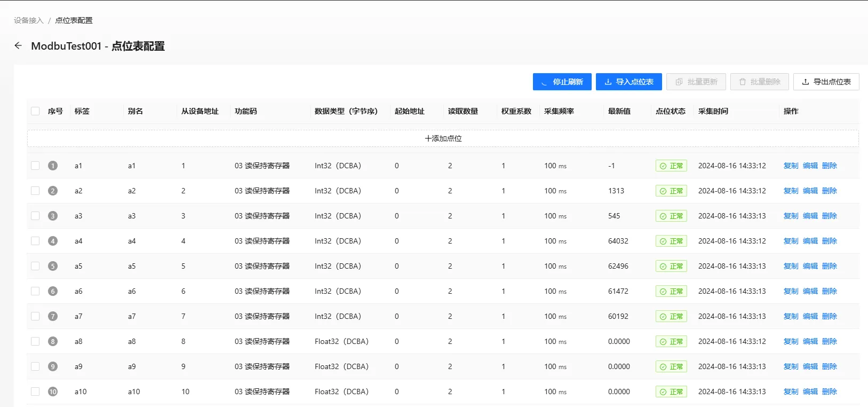Click 删除 in row a9
Image resolution: width=868 pixels, height=407 pixels.
coord(829,366)
